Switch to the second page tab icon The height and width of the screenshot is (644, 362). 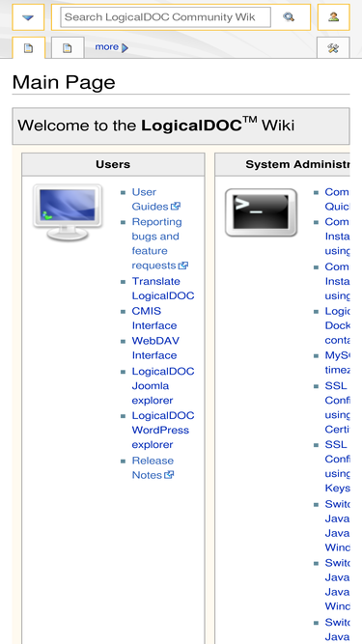tap(68, 48)
